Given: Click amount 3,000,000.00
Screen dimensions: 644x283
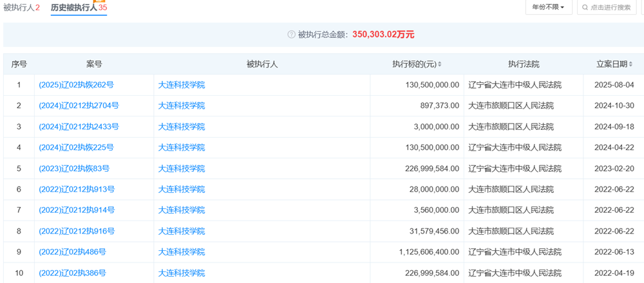Looking at the screenshot, I should pyautogui.click(x=436, y=127).
